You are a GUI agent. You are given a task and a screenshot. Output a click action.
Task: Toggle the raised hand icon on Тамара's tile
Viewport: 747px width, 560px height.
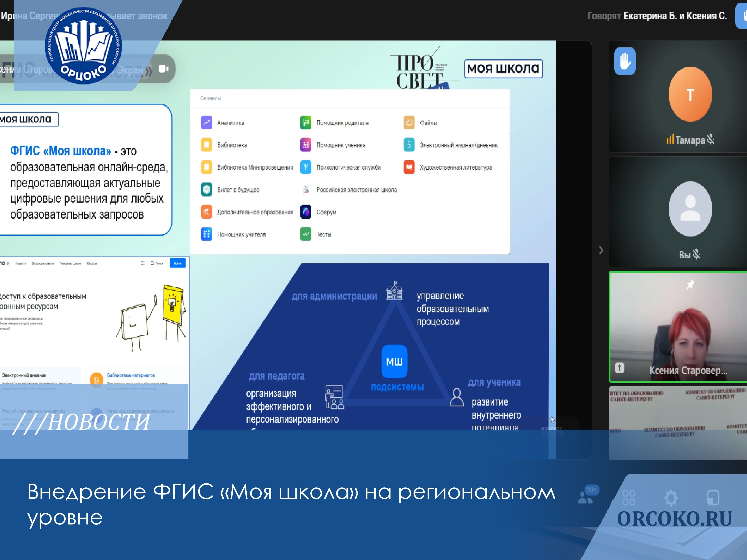(625, 61)
